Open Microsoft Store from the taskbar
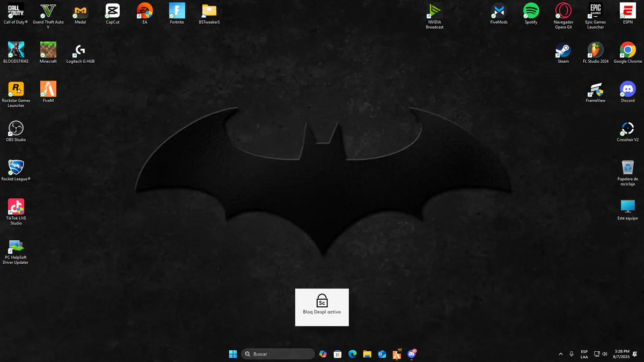Image resolution: width=644 pixels, height=362 pixels. pyautogui.click(x=338, y=354)
